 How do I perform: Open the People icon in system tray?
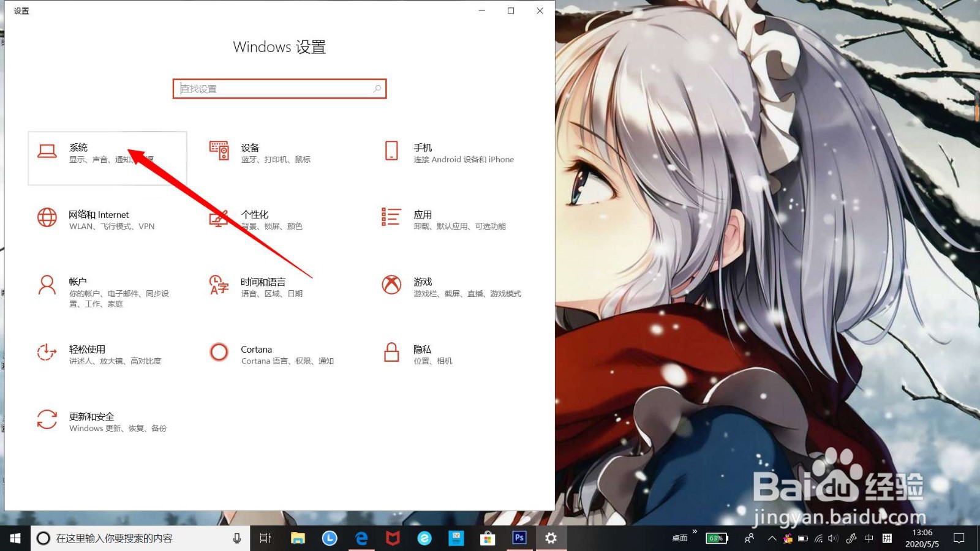click(x=749, y=538)
